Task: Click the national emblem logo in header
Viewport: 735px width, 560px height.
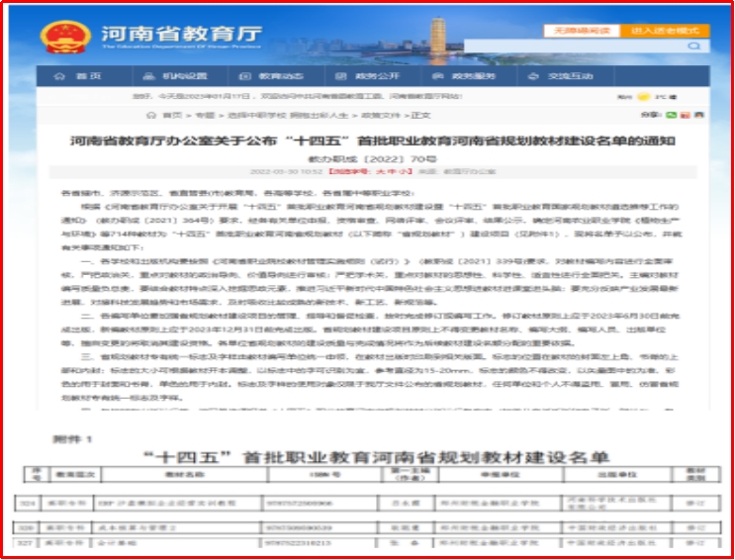Action: 65,38
